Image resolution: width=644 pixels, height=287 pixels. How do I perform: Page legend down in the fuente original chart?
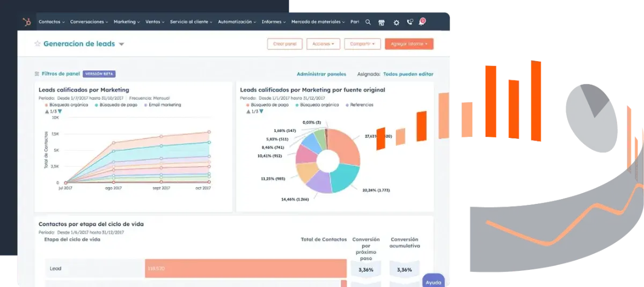coord(261,112)
